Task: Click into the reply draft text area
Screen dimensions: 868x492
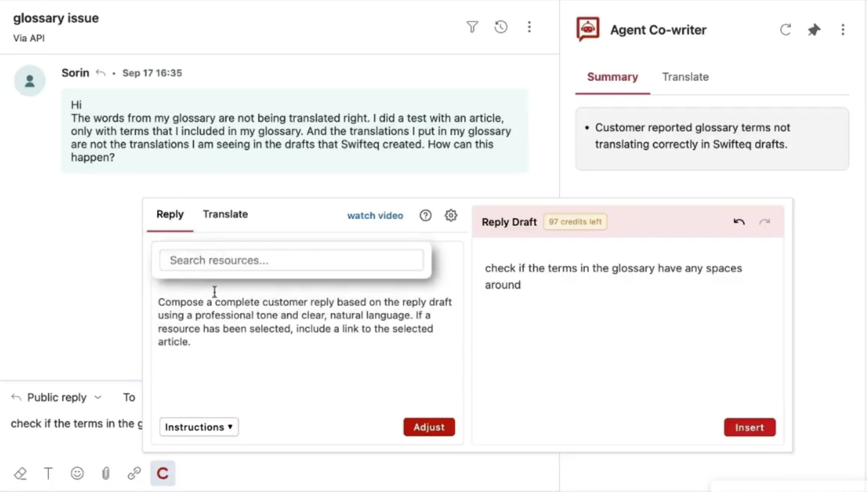Action: point(628,328)
